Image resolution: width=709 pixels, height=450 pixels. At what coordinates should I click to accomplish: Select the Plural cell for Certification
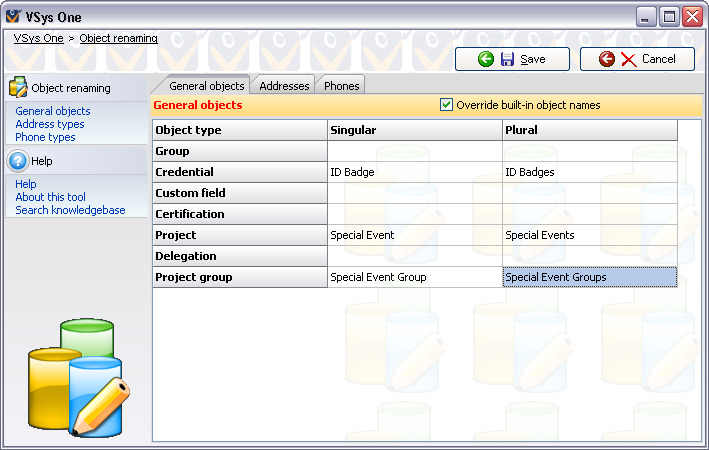click(590, 214)
